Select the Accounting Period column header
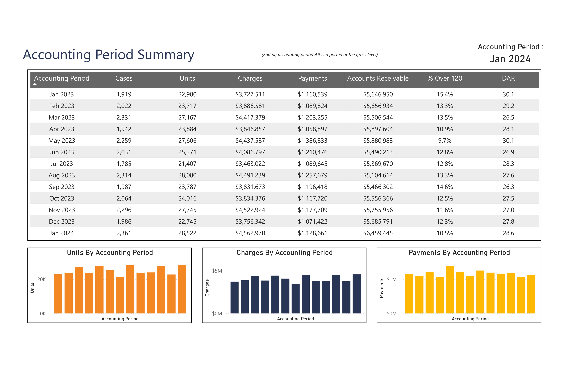The height and width of the screenshot is (392, 568). [x=62, y=78]
